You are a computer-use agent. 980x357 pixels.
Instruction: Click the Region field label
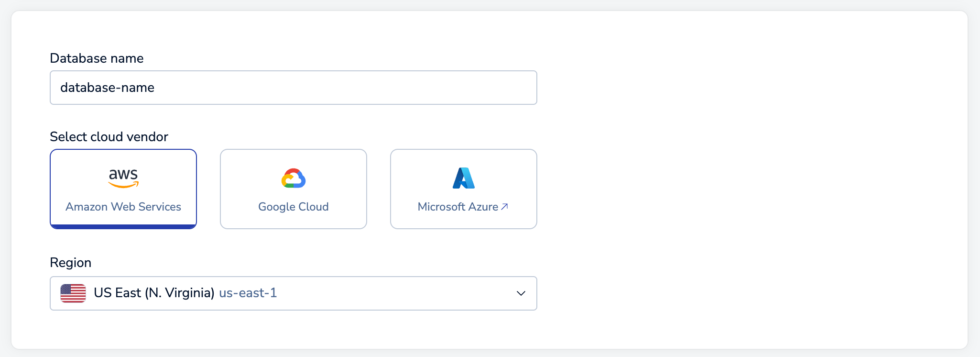71,263
